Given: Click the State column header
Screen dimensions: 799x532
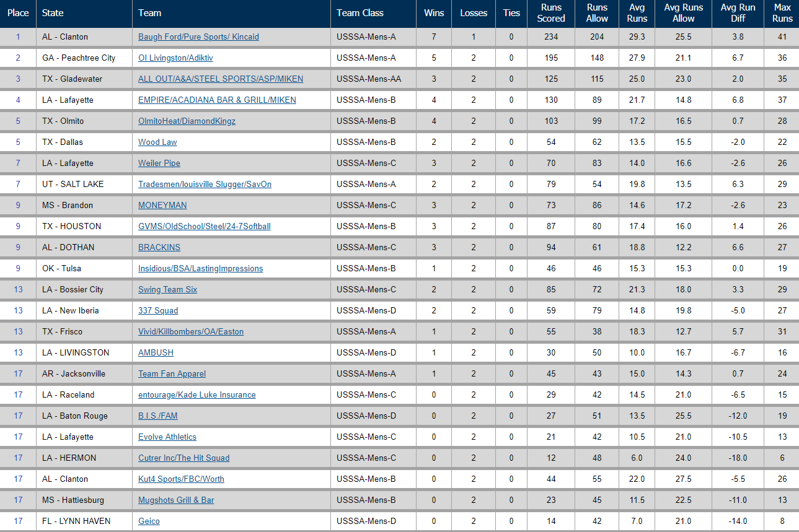Looking at the screenshot, I should (84, 13).
